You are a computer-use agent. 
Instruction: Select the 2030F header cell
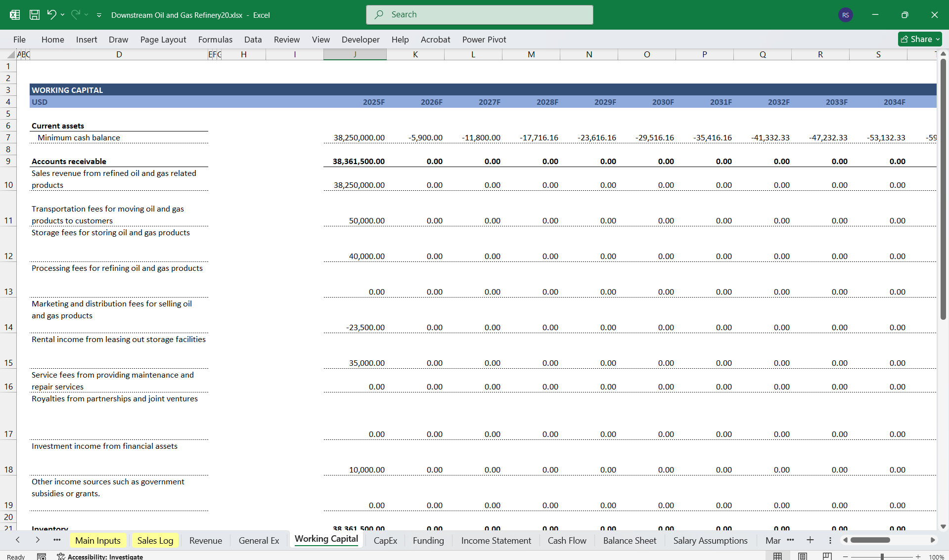(x=647, y=102)
